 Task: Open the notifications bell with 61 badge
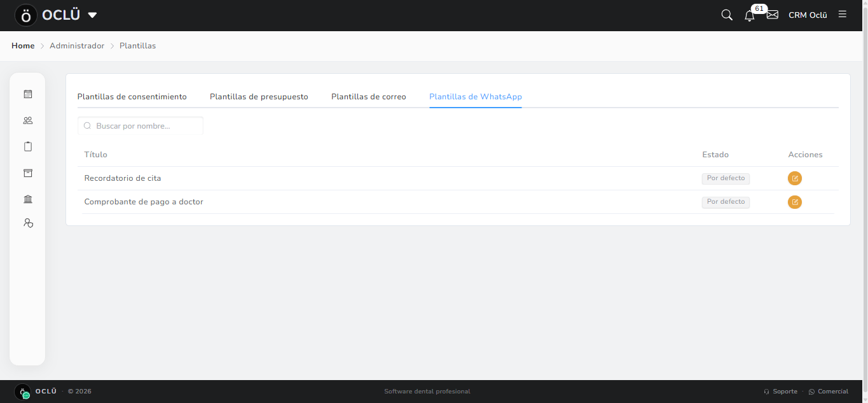750,15
